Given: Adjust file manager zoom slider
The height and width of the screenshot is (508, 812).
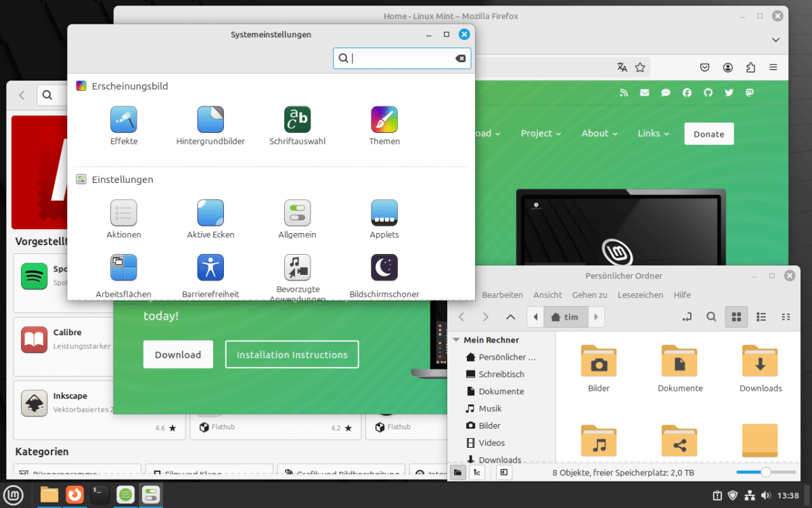Looking at the screenshot, I should [766, 471].
